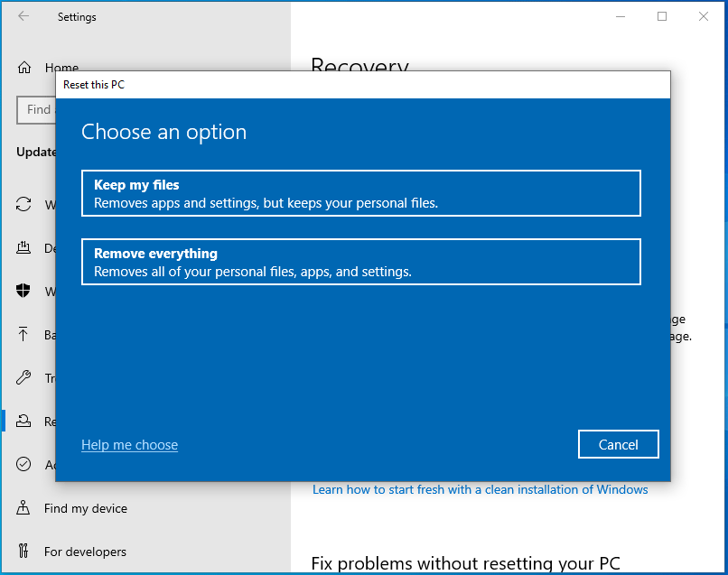Click the Activation checkmark circle icon

coord(23,464)
